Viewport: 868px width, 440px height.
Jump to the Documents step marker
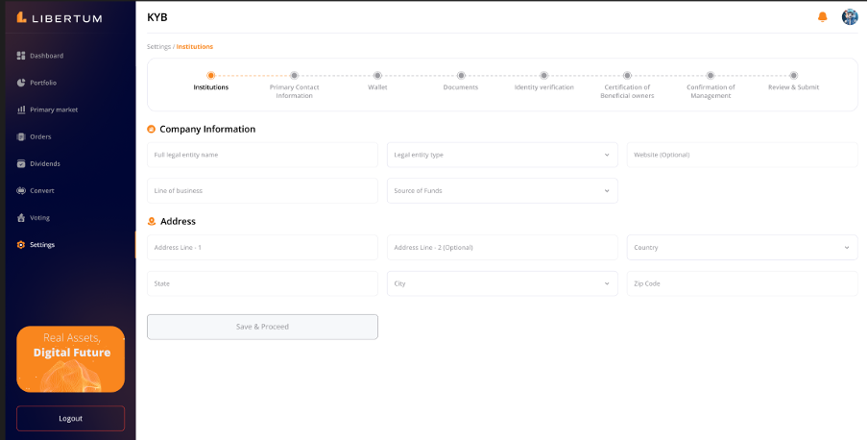click(x=461, y=75)
